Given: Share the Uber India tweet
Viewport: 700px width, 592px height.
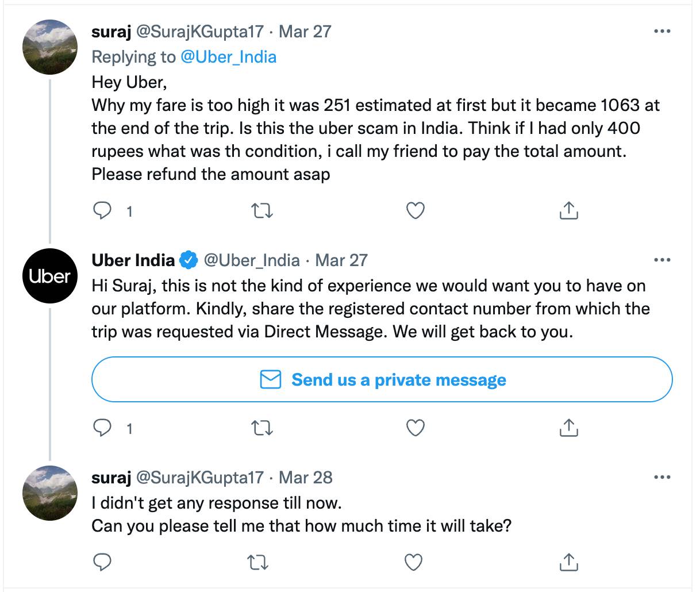Looking at the screenshot, I should (568, 428).
